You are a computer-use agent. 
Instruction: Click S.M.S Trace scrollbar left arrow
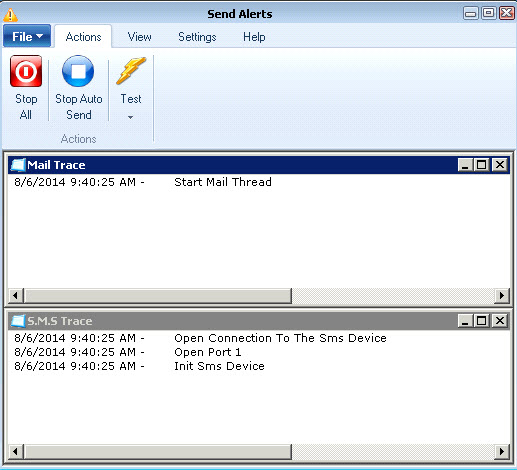tap(15, 452)
